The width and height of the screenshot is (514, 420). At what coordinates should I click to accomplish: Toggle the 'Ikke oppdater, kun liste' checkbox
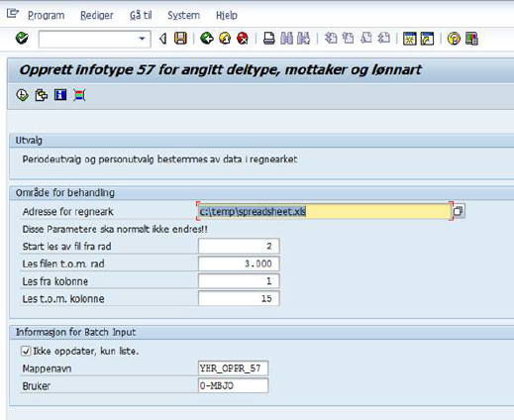[26, 351]
